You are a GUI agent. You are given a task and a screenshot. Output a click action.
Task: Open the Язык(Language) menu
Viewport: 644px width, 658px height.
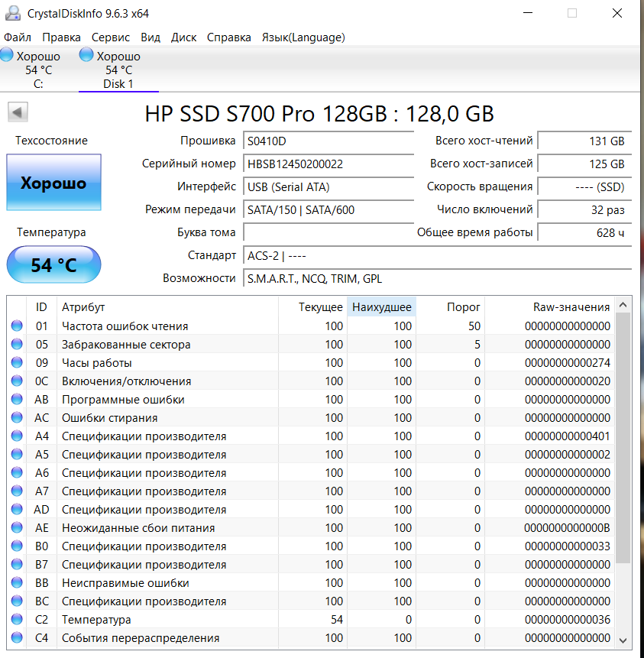pyautogui.click(x=303, y=37)
